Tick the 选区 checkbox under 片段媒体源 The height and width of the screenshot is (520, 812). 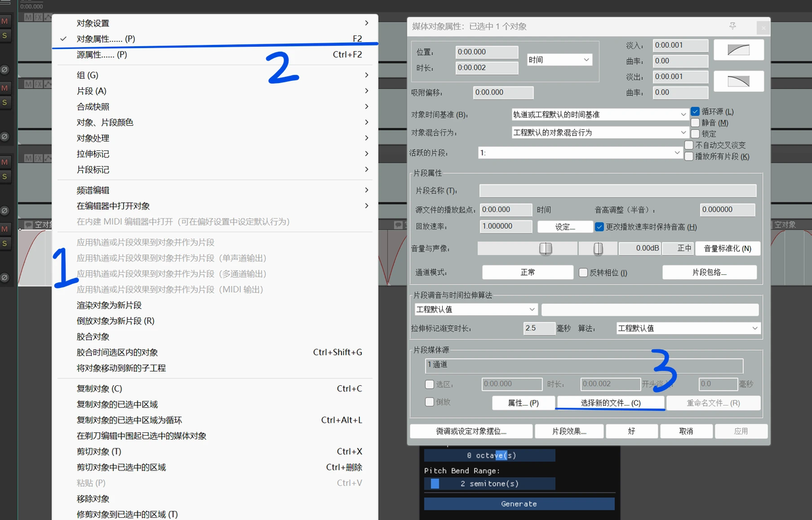[429, 384]
